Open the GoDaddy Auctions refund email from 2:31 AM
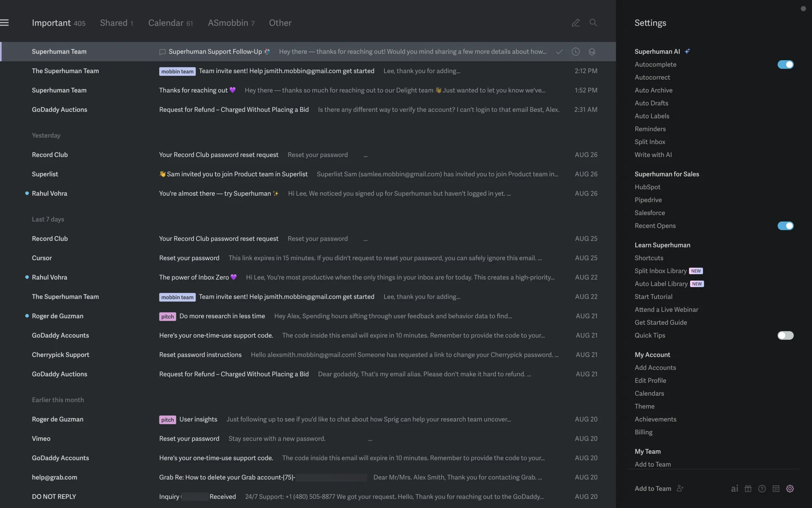812x508 pixels. pyautogui.click(x=234, y=110)
